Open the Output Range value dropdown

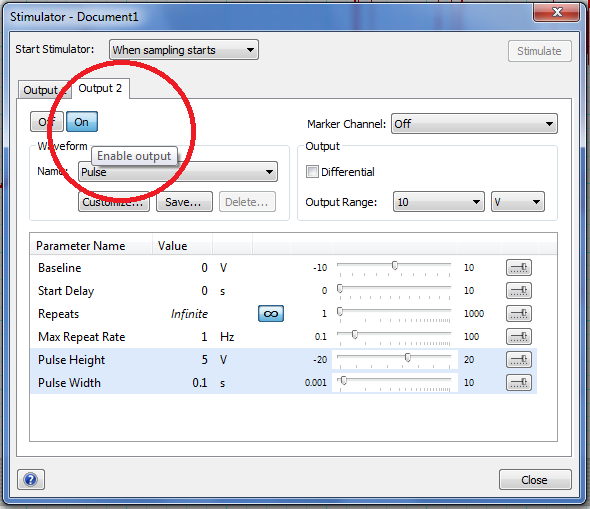pos(439,202)
